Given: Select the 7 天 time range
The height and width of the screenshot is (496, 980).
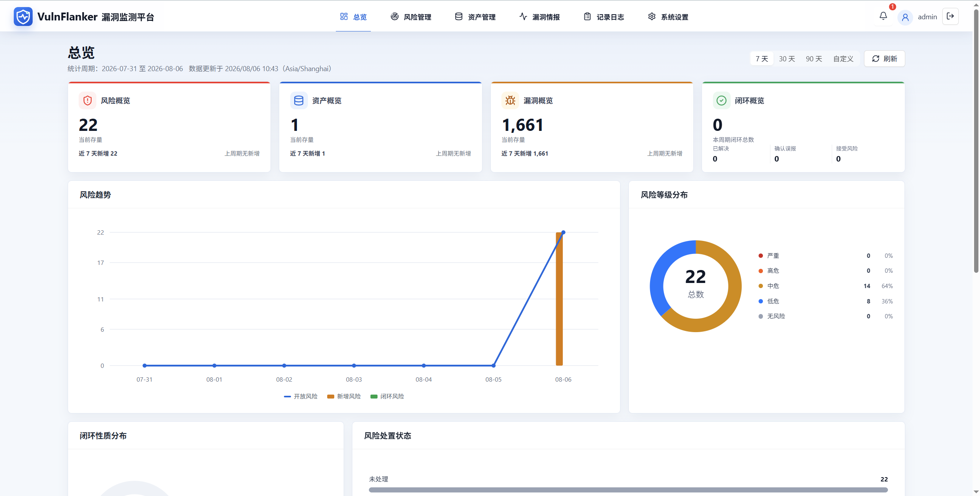Looking at the screenshot, I should pos(762,59).
